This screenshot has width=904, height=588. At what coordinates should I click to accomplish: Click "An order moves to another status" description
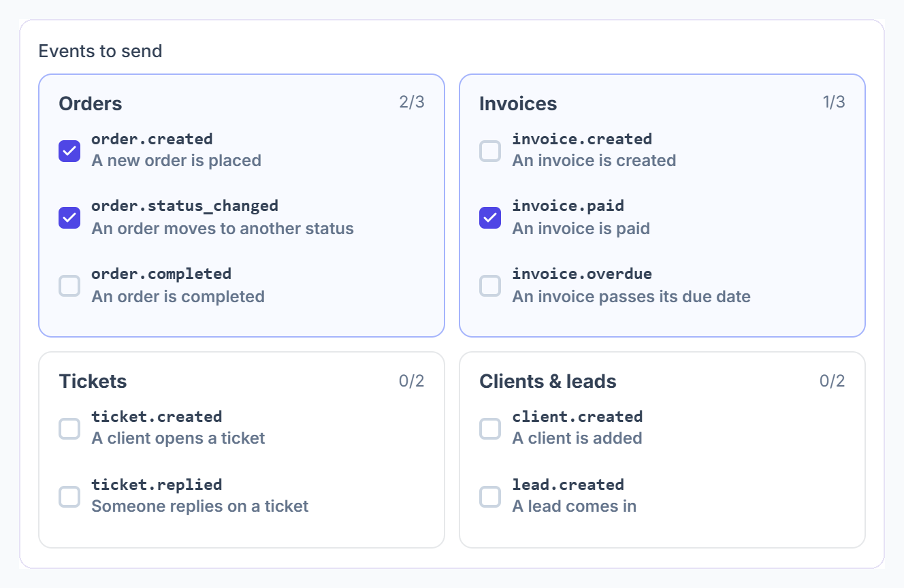coord(223,228)
